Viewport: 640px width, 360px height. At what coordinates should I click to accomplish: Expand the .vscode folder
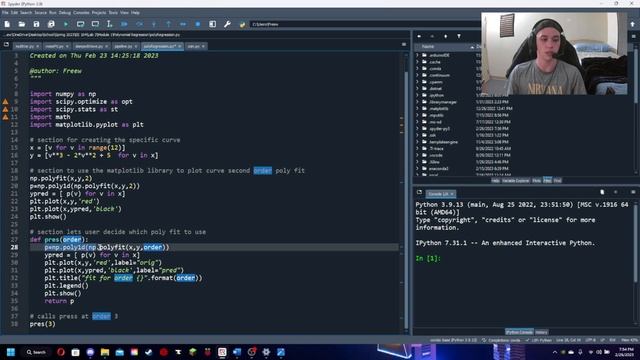point(418,155)
